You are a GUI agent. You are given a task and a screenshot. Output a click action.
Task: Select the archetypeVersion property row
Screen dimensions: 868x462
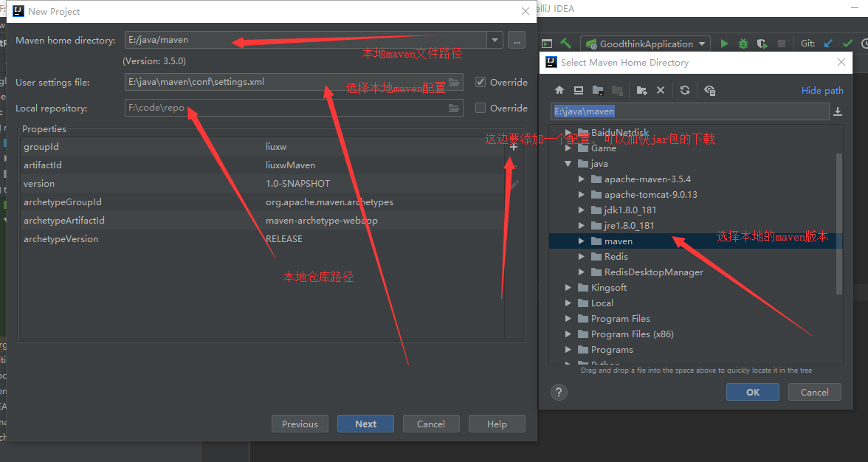pos(262,239)
